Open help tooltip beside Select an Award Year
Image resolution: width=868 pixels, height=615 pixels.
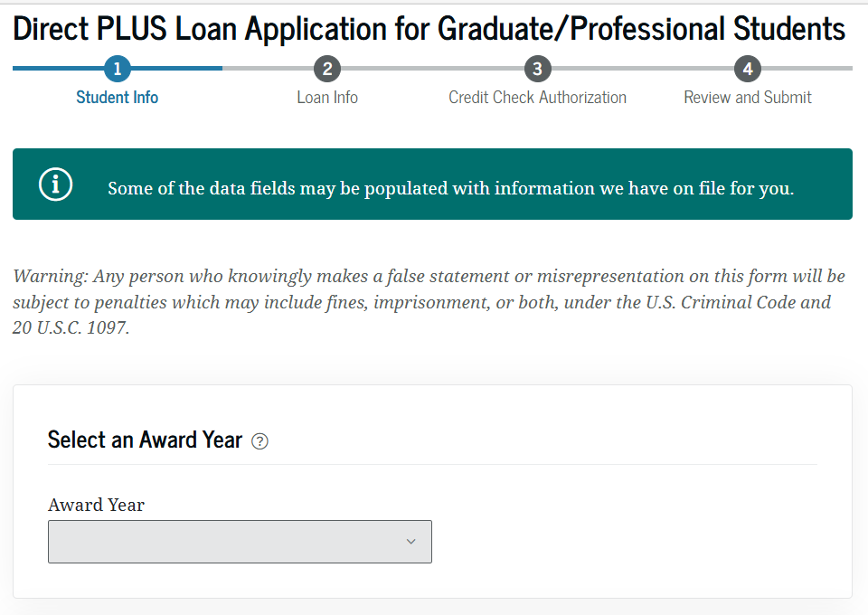point(260,441)
